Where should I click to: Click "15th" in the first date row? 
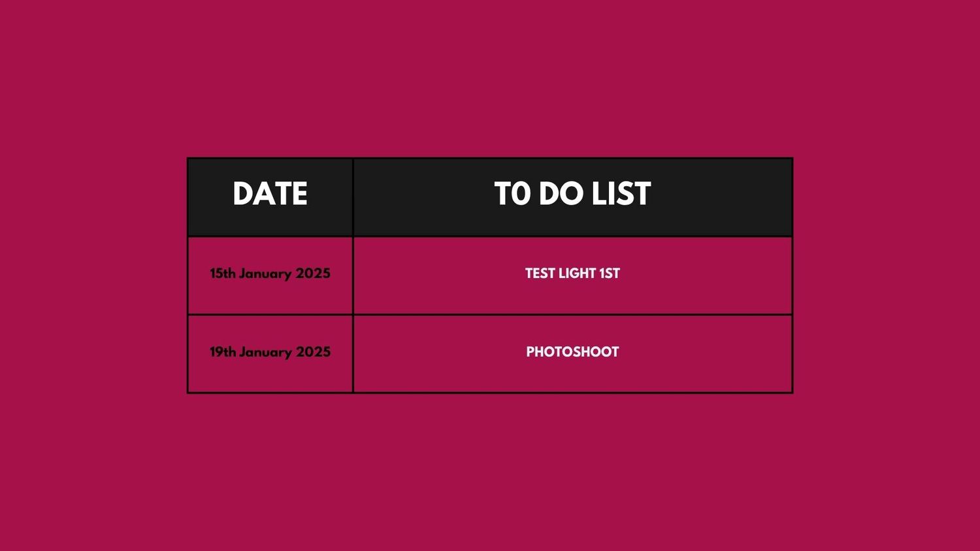223,274
